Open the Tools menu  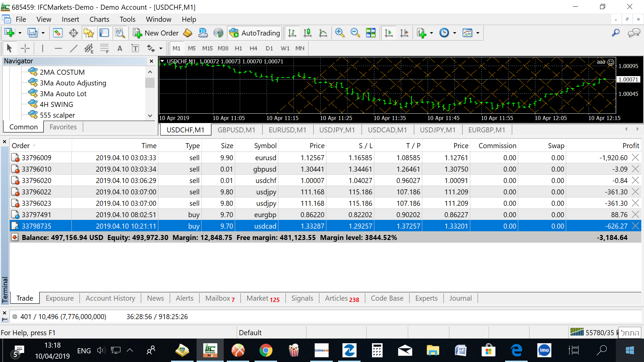click(127, 19)
